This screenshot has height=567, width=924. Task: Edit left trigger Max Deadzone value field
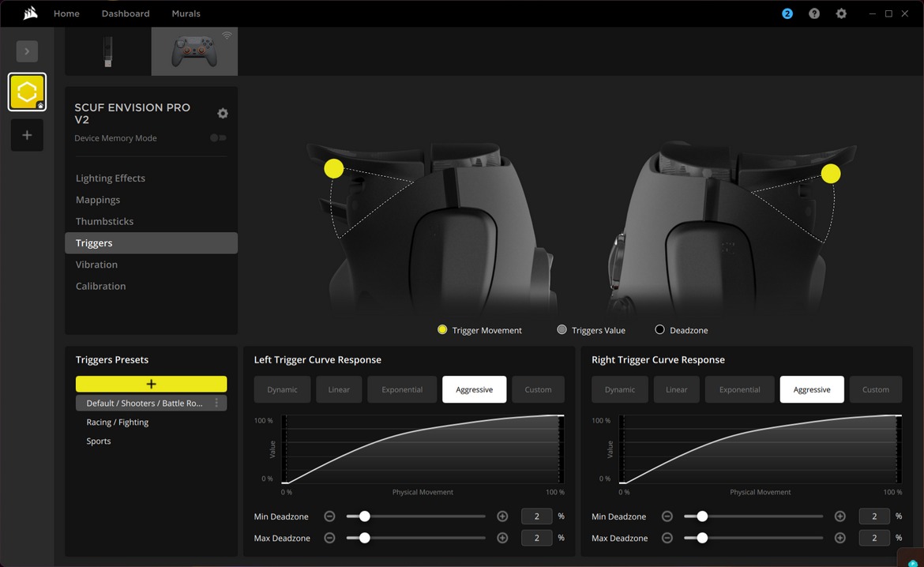tap(537, 538)
